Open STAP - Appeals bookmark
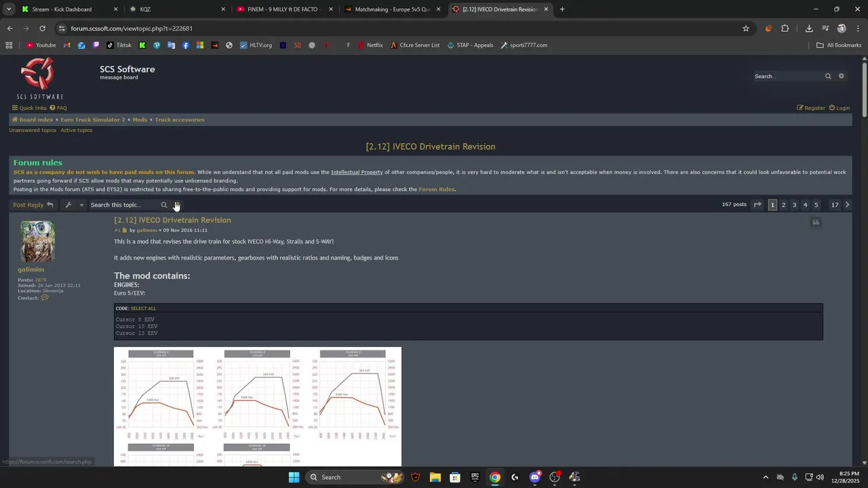868x488 pixels. (x=470, y=45)
